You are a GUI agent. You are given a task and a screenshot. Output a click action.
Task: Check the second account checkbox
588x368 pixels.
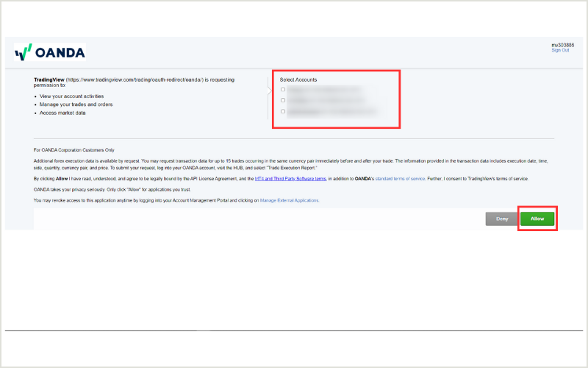283,100
